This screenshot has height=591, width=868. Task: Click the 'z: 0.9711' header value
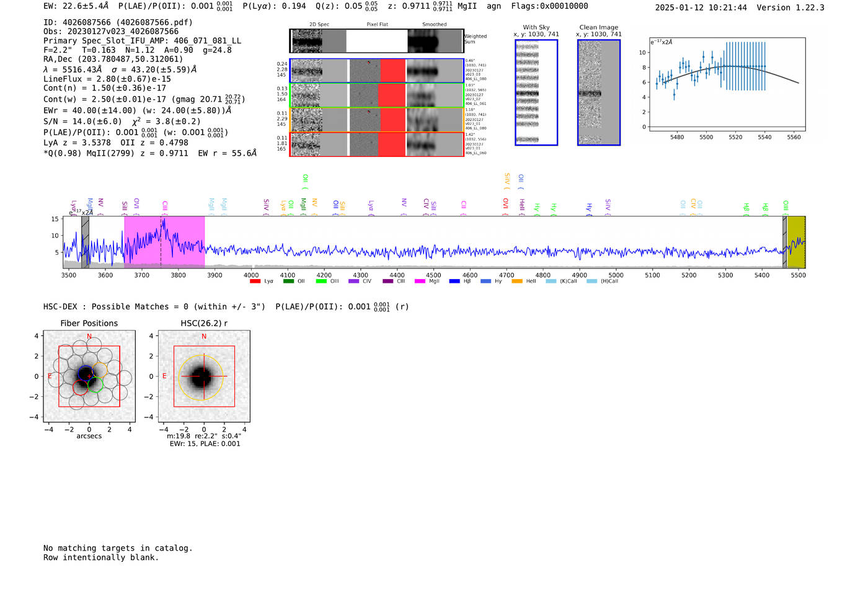pyautogui.click(x=409, y=6)
